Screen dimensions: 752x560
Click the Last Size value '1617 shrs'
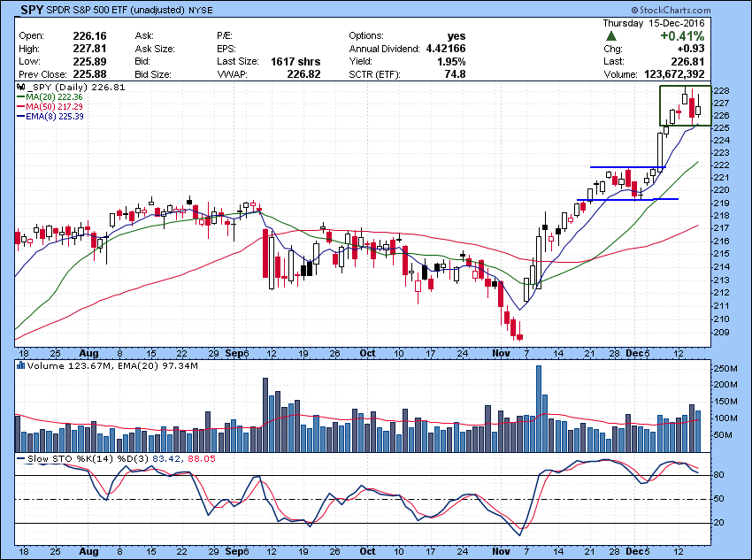click(x=295, y=61)
